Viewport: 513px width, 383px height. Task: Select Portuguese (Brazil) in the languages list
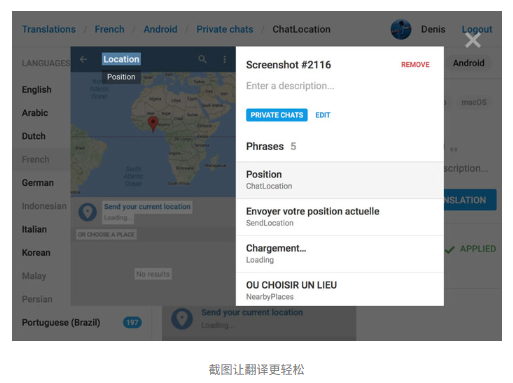coord(61,323)
